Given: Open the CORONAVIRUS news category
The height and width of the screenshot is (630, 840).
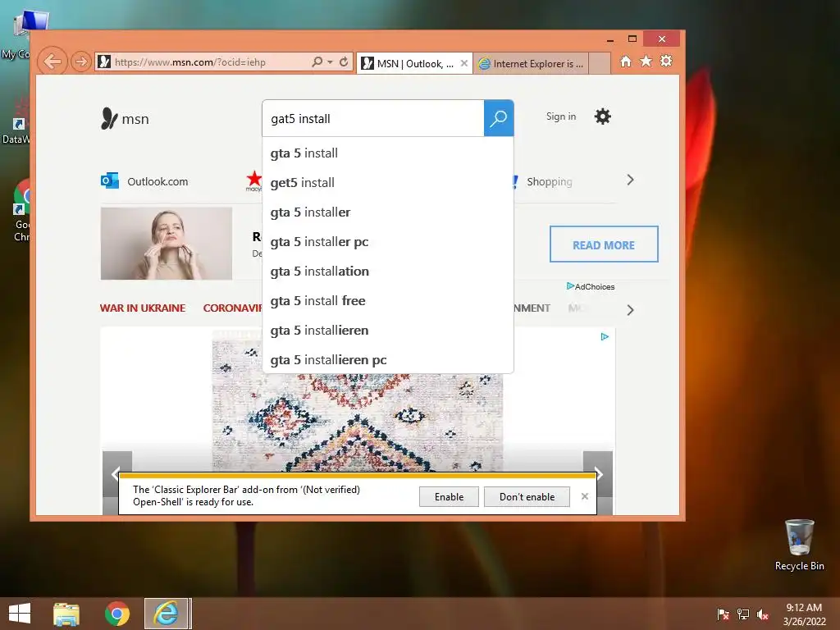Looking at the screenshot, I should (232, 308).
